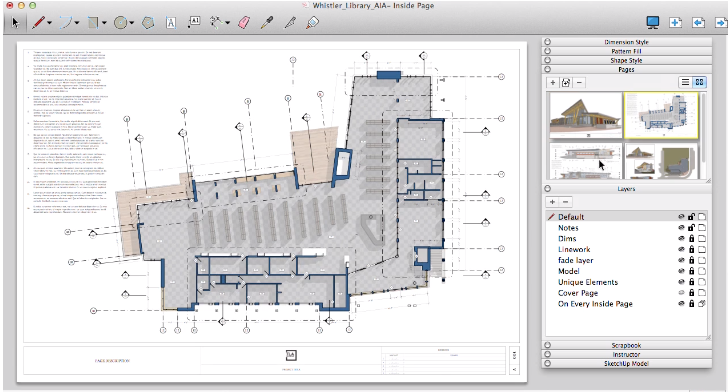Lock the Default layer
Screen dimensions: 728x392
691,216
